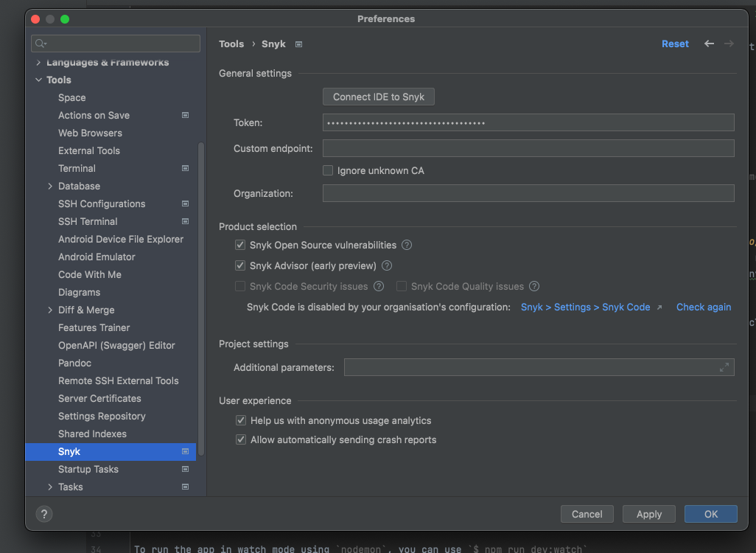756x553 pixels.
Task: Click the project-level settings icon beside Terminal
Action: 185,168
